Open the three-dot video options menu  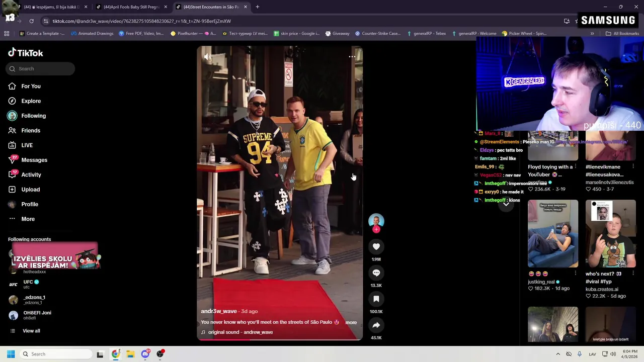[x=352, y=57]
